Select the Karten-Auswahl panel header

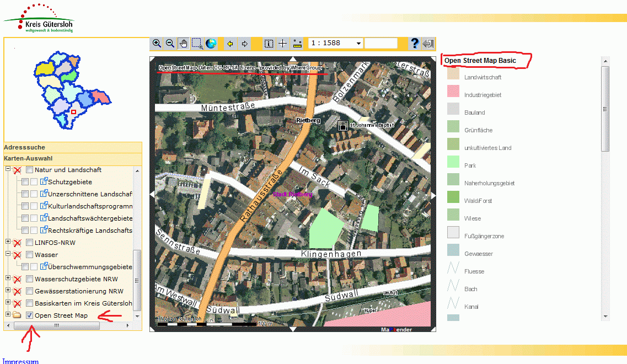tap(28, 158)
